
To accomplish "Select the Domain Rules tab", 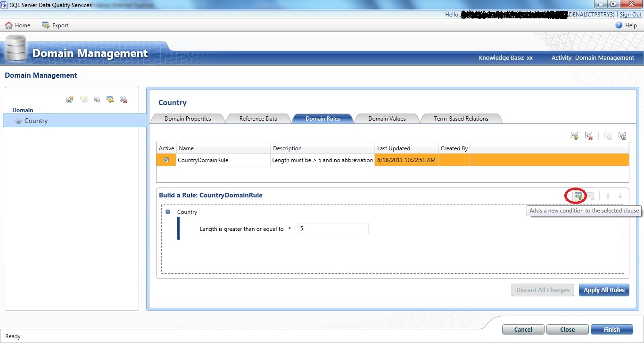I will click(x=323, y=119).
